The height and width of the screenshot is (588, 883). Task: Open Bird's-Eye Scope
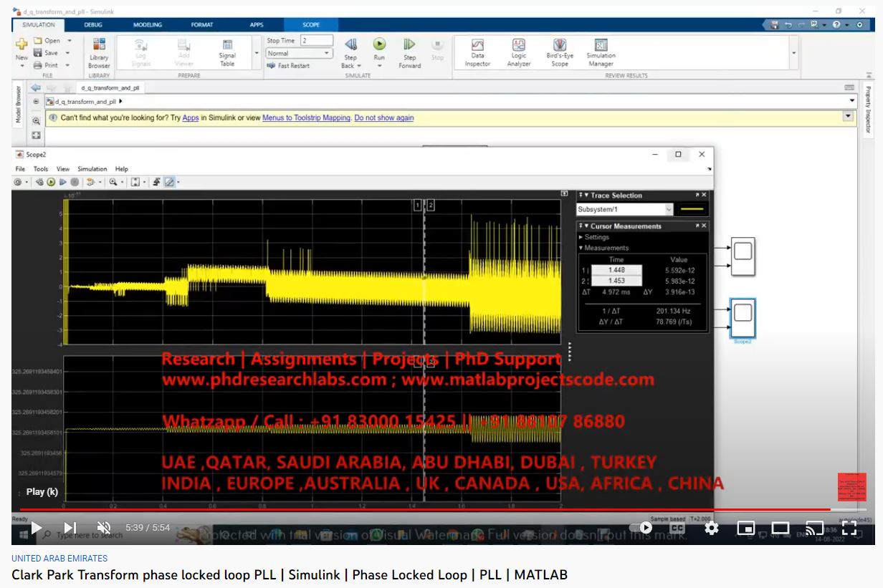pyautogui.click(x=560, y=52)
